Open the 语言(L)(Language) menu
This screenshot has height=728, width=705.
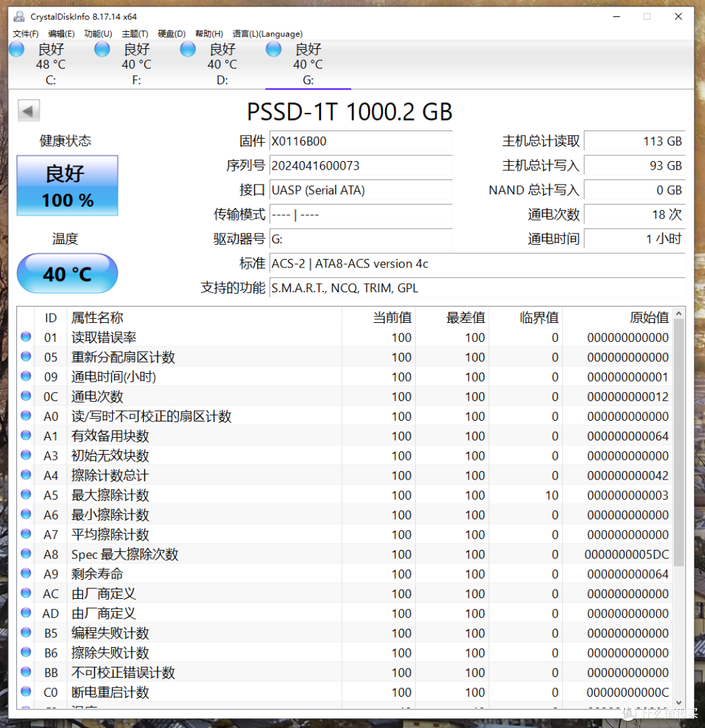[x=268, y=34]
